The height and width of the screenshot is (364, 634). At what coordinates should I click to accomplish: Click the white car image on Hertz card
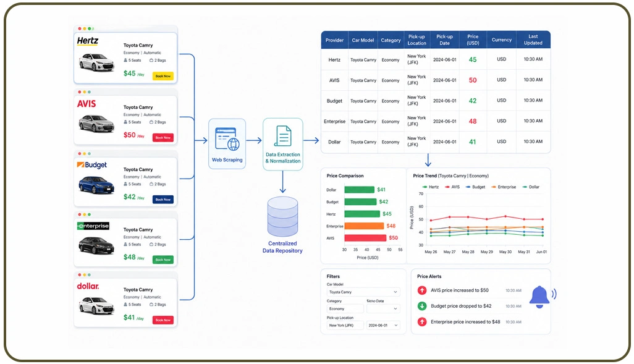pyautogui.click(x=96, y=62)
